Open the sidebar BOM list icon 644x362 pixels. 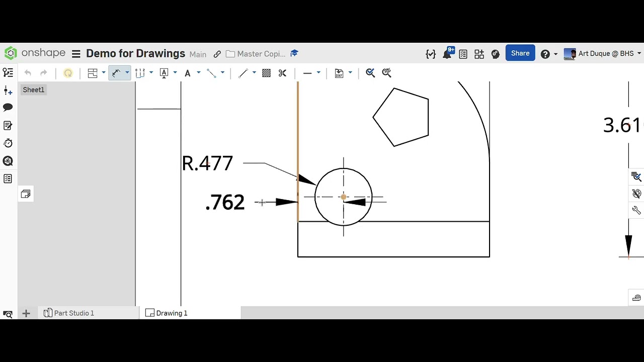point(8,179)
